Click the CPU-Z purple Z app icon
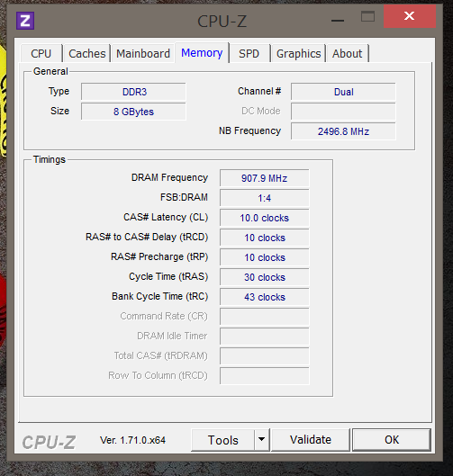This screenshot has height=476, width=453. 25,21
